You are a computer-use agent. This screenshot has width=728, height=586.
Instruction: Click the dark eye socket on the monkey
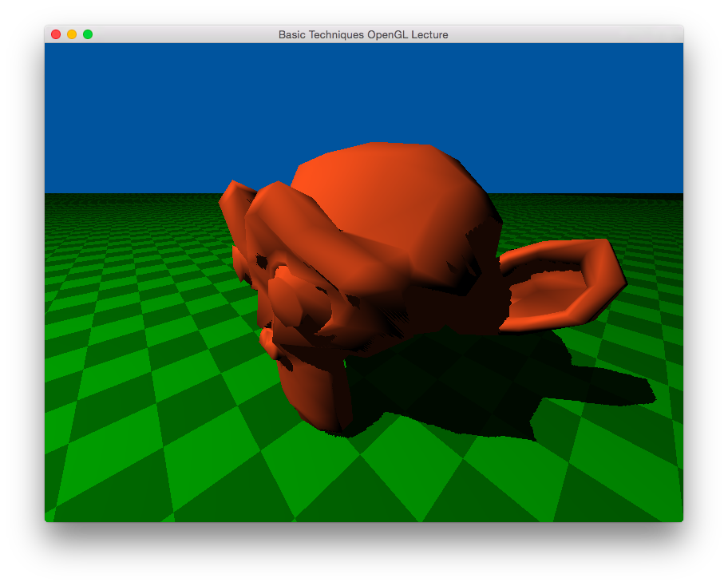(261, 262)
